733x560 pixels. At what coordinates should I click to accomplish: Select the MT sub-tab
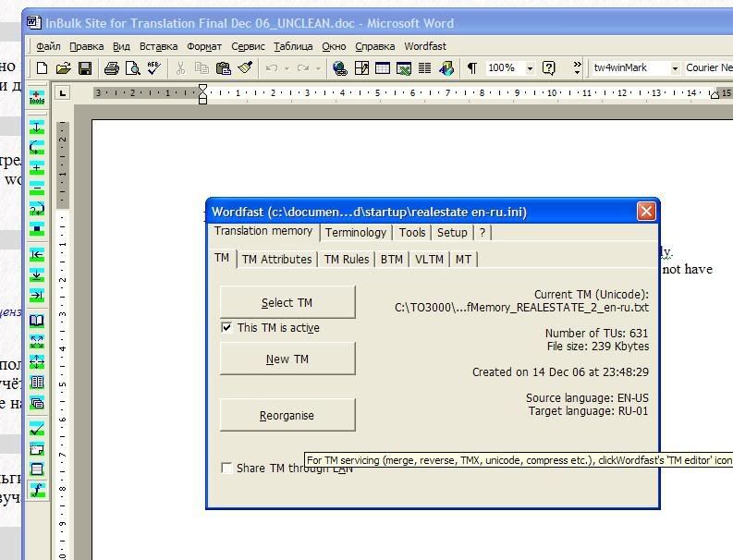click(x=463, y=260)
